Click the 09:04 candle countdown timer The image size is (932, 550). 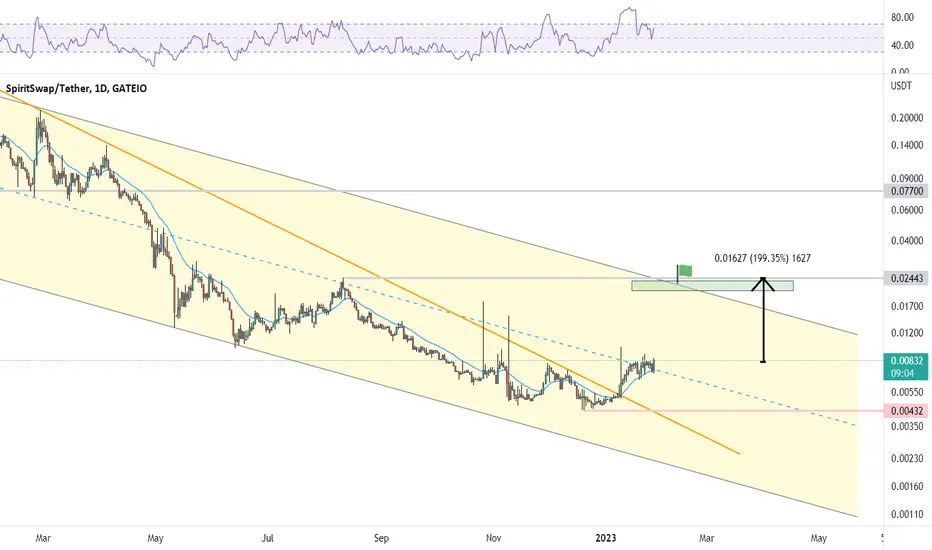[902, 373]
